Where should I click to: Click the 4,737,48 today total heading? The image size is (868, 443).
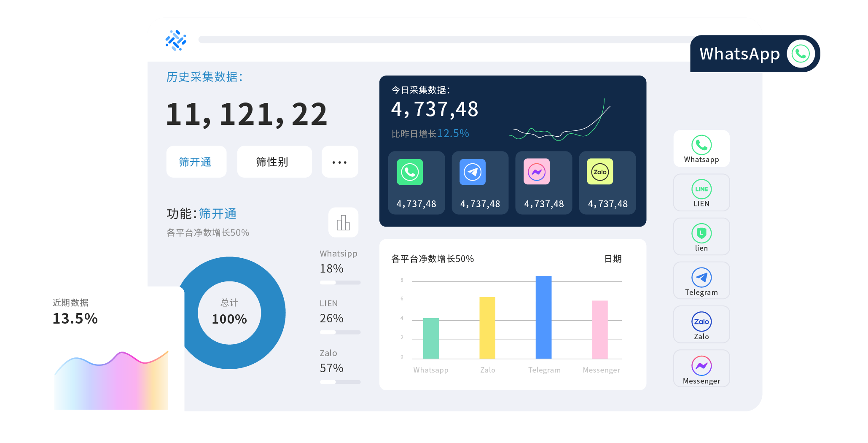[435, 109]
